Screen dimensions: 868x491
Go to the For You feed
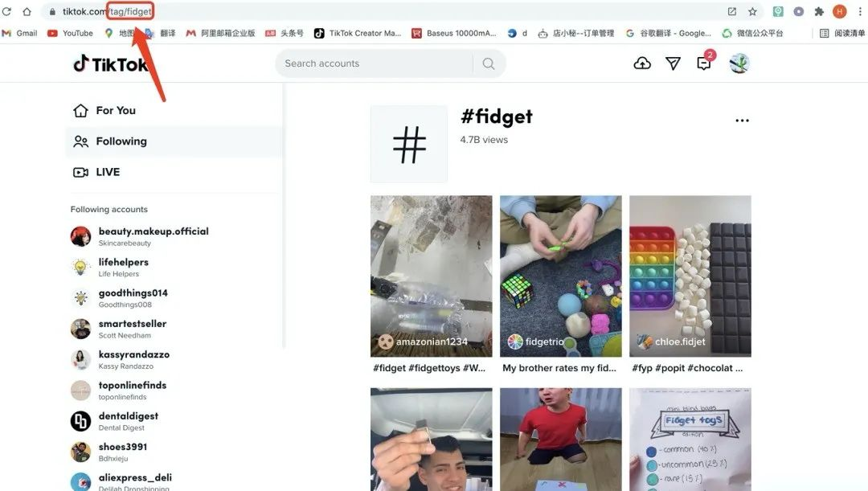(x=104, y=110)
